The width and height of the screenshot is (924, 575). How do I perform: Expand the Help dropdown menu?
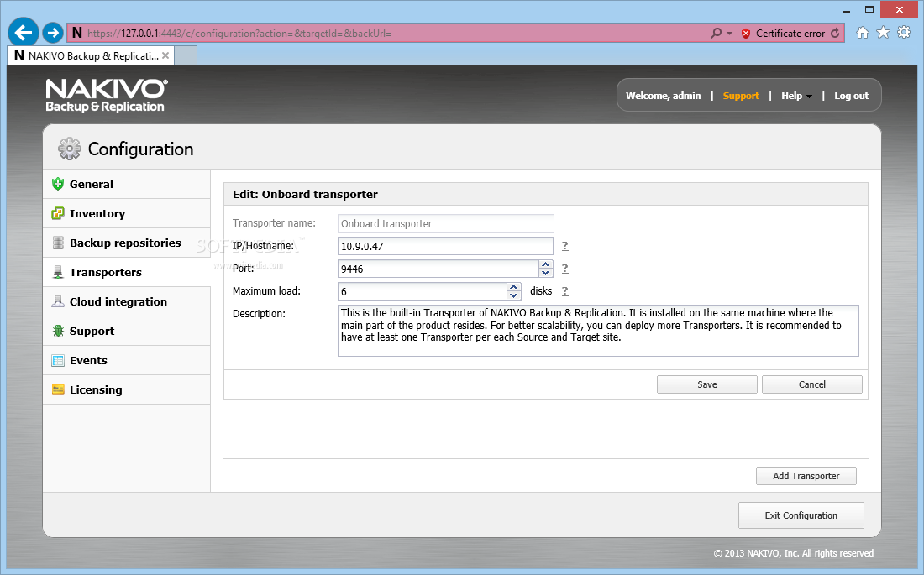[x=796, y=96]
